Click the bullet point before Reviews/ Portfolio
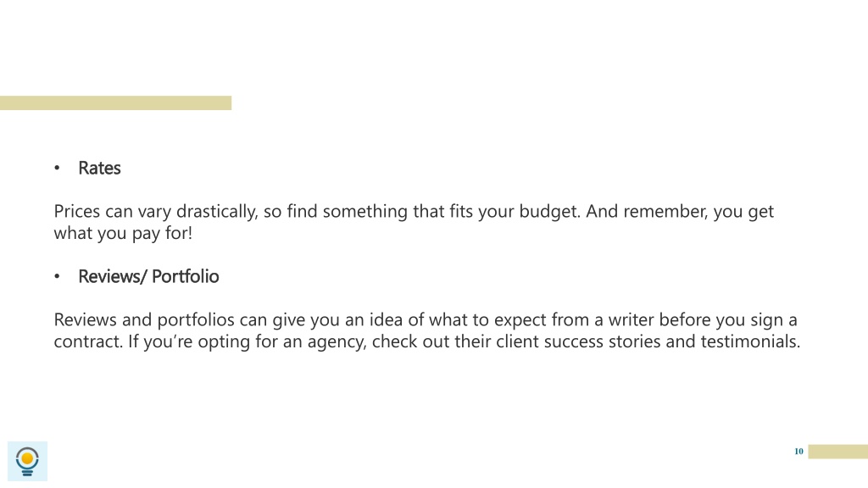Image resolution: width=868 pixels, height=488 pixels. pos(57,277)
